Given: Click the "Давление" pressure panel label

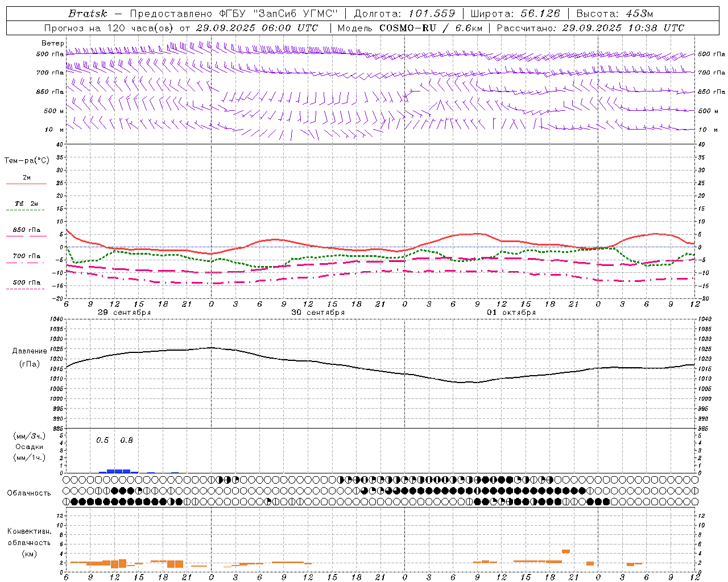Looking at the screenshot, I should coord(30,351).
